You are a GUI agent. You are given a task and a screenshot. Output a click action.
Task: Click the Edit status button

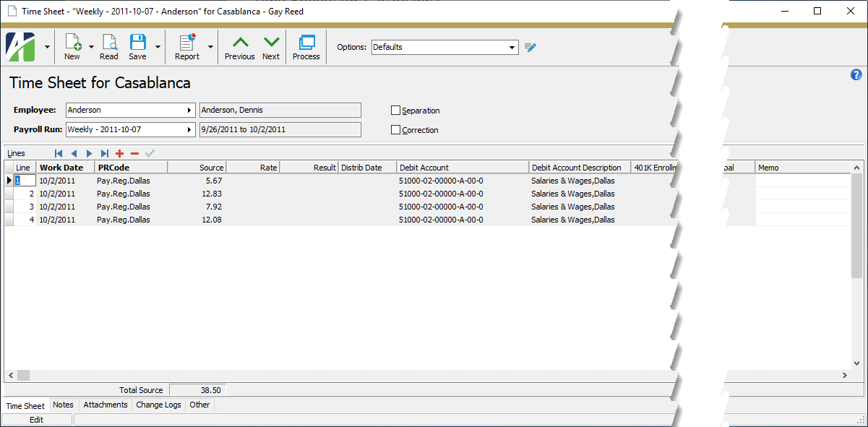point(36,420)
